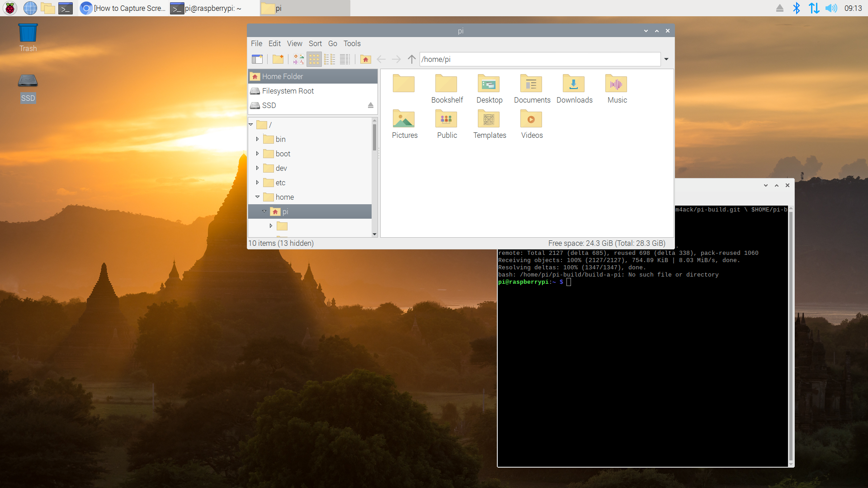This screenshot has height=488, width=868.
Task: Open the Tools menu
Action: [x=352, y=43]
